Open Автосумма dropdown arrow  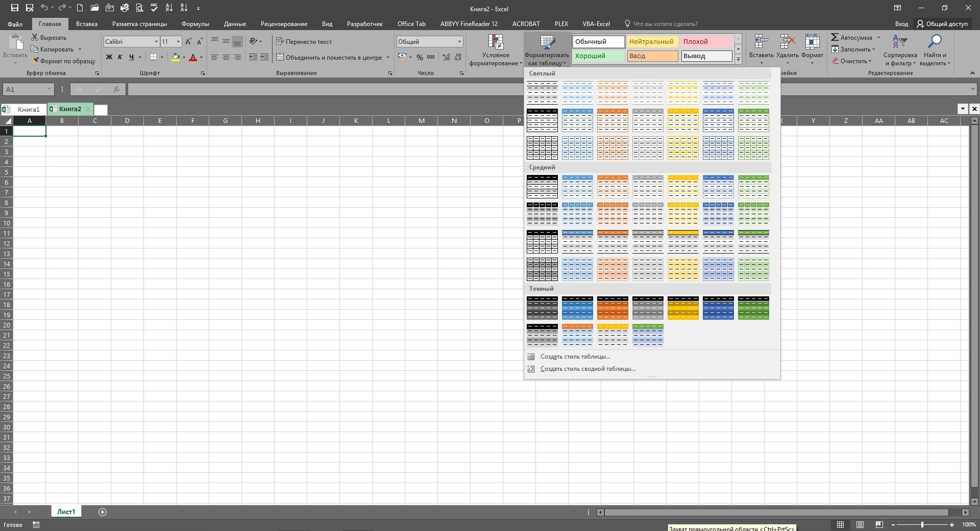(878, 37)
